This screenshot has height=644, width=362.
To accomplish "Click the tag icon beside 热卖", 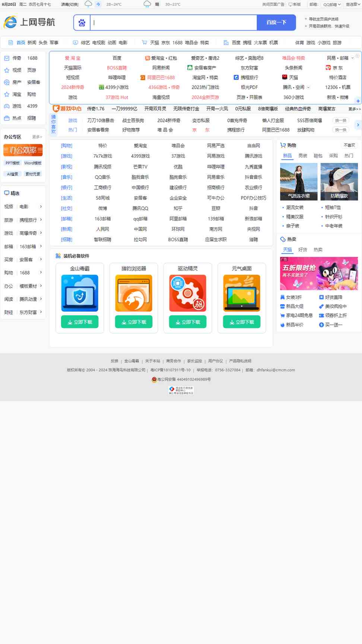I will click(283, 239).
